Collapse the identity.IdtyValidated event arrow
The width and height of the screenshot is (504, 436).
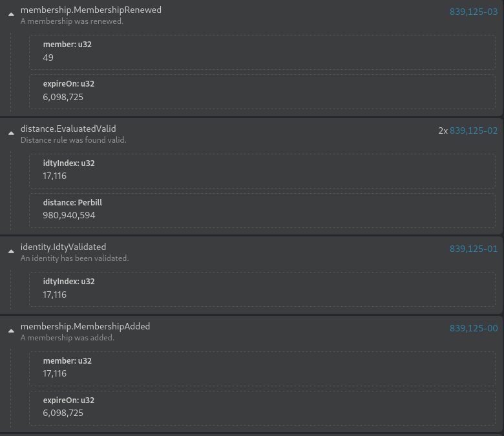(x=11, y=252)
